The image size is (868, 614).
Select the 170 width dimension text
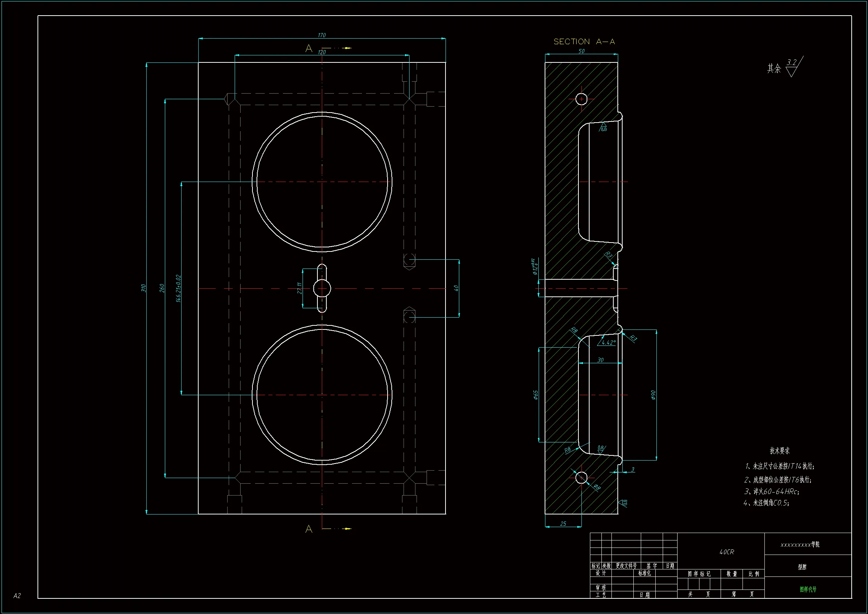322,35
